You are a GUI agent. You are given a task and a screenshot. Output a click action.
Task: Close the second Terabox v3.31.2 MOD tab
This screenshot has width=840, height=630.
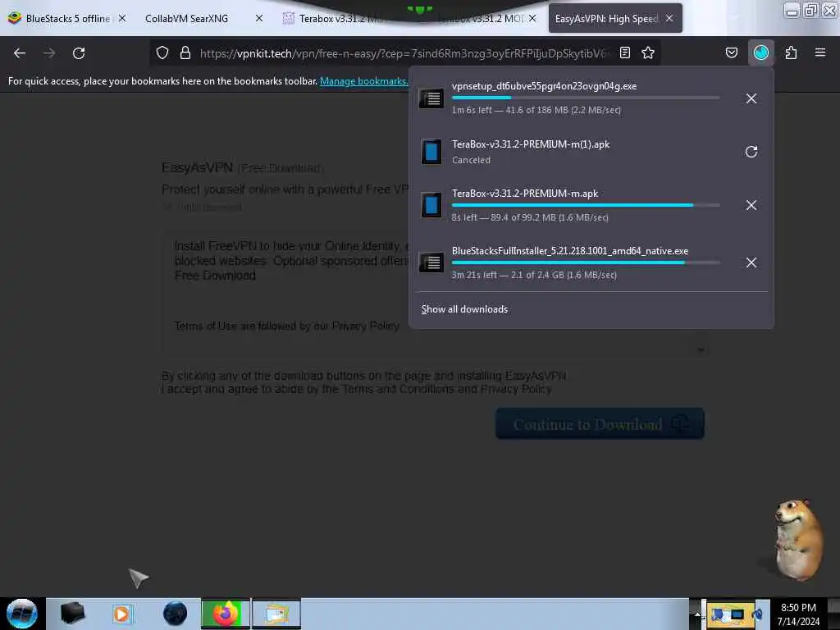[532, 18]
